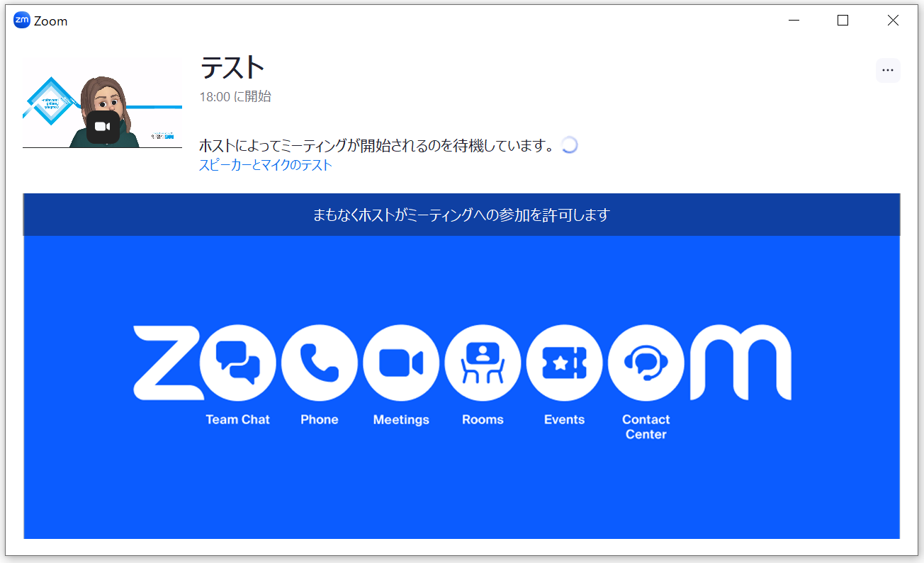Click the meeting avatar preview thumbnail
The image size is (924, 563).
click(x=102, y=103)
